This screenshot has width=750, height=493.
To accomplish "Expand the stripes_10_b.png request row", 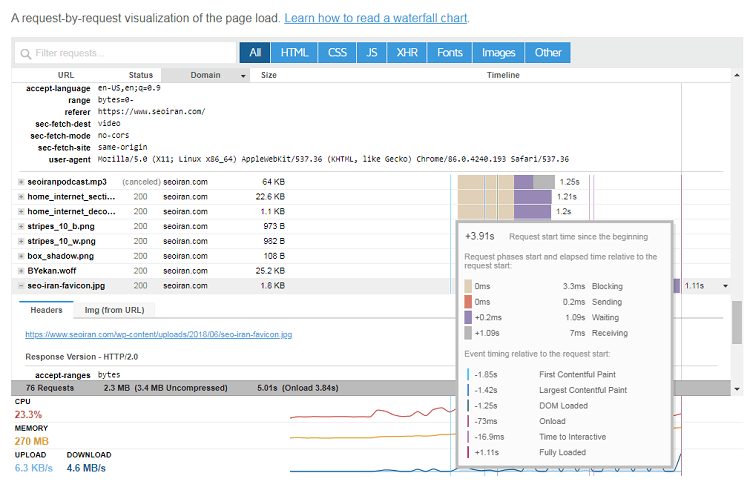I will coord(21,226).
